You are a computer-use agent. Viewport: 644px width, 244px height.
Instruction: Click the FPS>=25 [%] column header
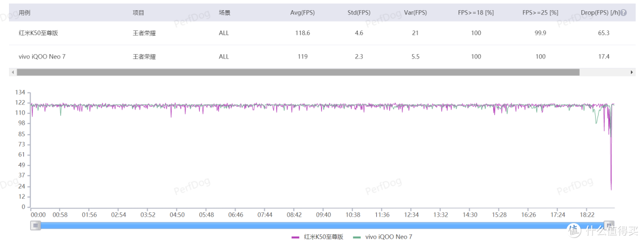[540, 13]
